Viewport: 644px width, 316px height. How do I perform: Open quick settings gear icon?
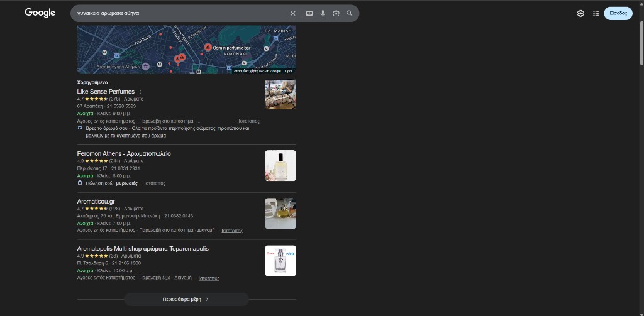(580, 14)
